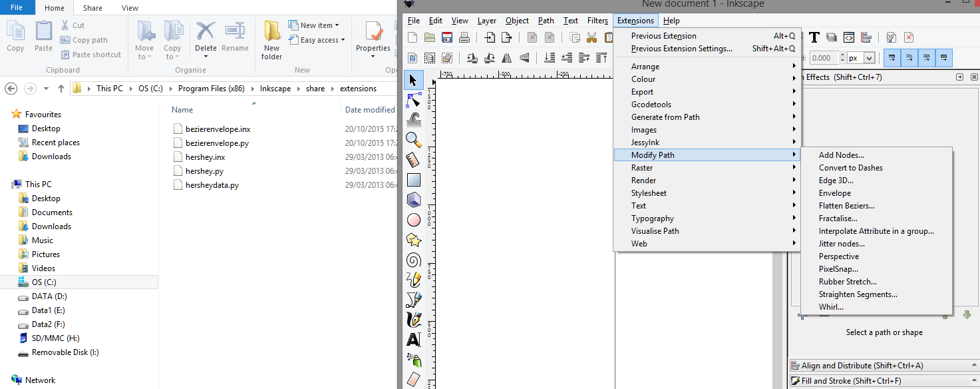The height and width of the screenshot is (389, 980).
Task: Select the Ellipse tool
Action: click(x=413, y=220)
